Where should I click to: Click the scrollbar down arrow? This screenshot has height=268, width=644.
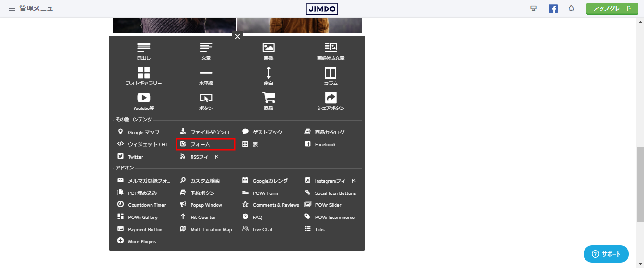pos(640,264)
